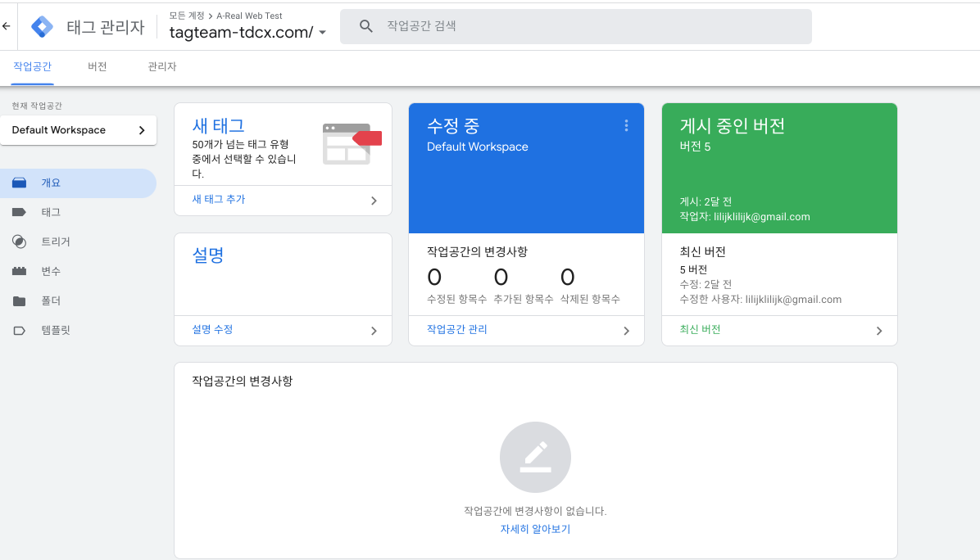This screenshot has width=980, height=560.
Task: Expand Default Workspace selector chevron
Action: [142, 130]
